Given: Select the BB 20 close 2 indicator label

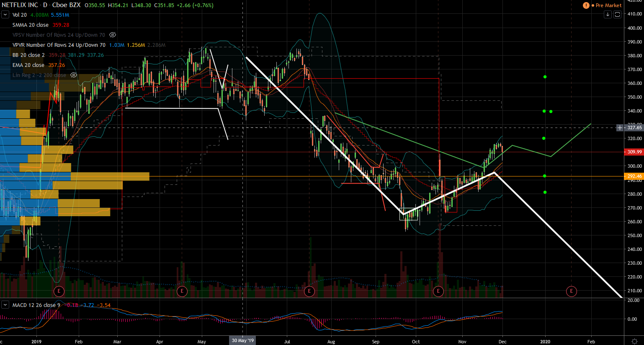Looking at the screenshot, I should [x=28, y=55].
